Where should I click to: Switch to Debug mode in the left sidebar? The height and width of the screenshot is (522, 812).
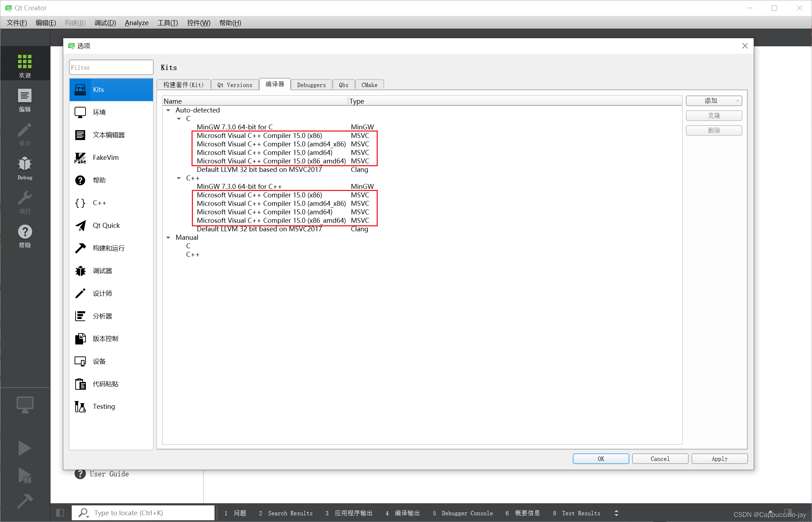25,168
